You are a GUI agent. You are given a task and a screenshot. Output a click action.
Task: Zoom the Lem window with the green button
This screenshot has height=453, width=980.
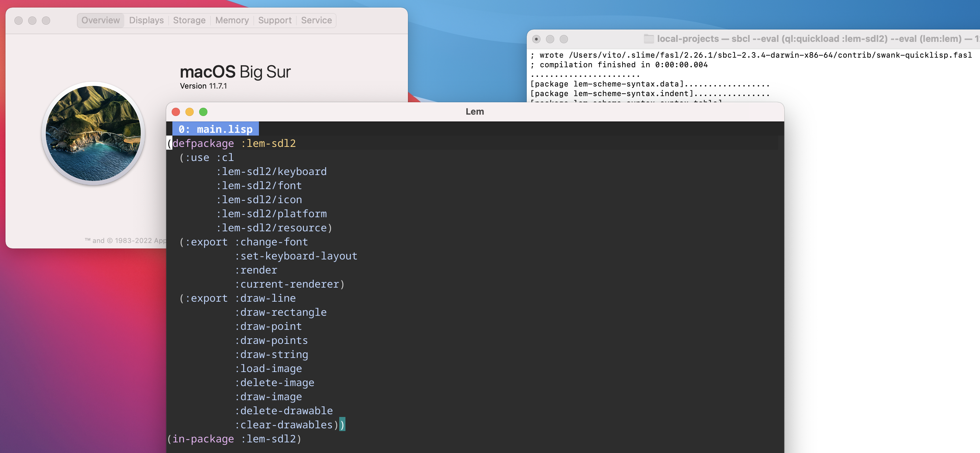click(204, 112)
